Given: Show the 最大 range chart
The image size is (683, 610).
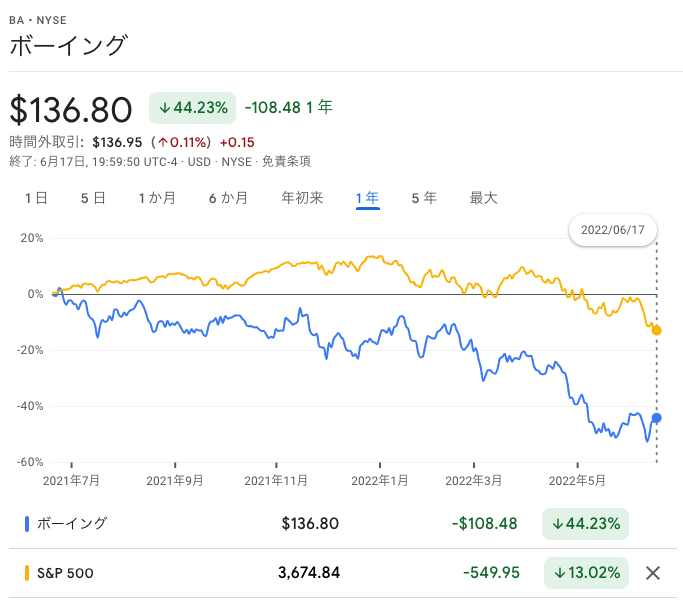Looking at the screenshot, I should click(x=483, y=198).
